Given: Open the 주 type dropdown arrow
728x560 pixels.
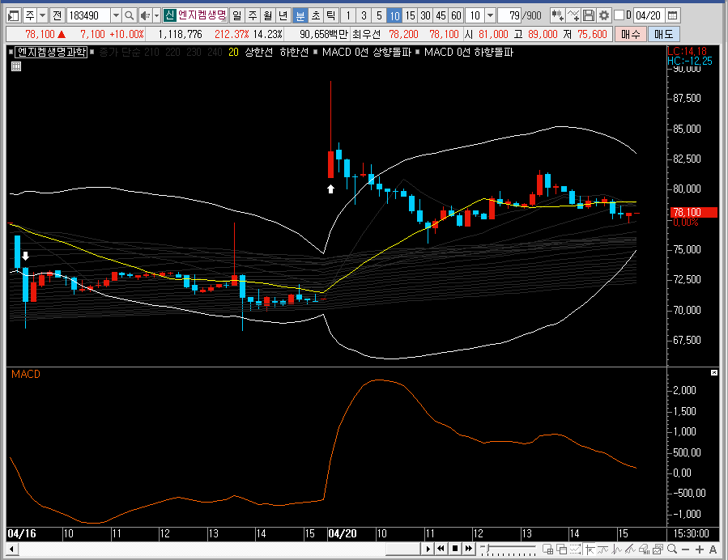Looking at the screenshot, I should tap(42, 15).
